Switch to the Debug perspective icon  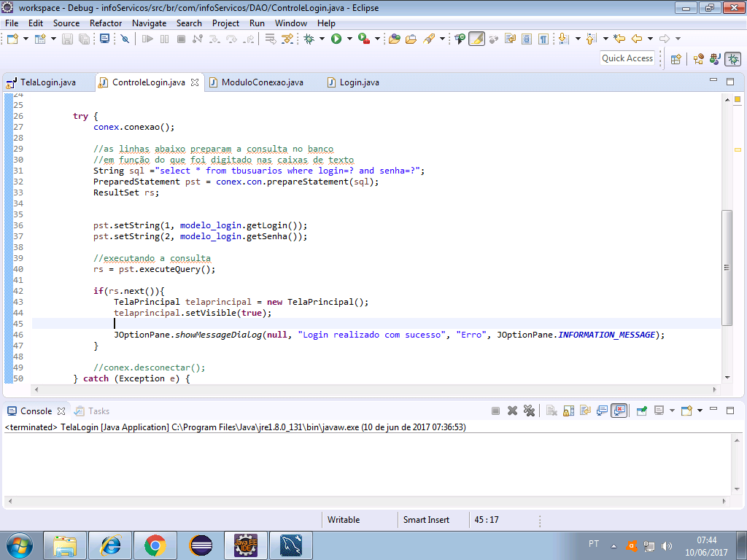tap(733, 59)
